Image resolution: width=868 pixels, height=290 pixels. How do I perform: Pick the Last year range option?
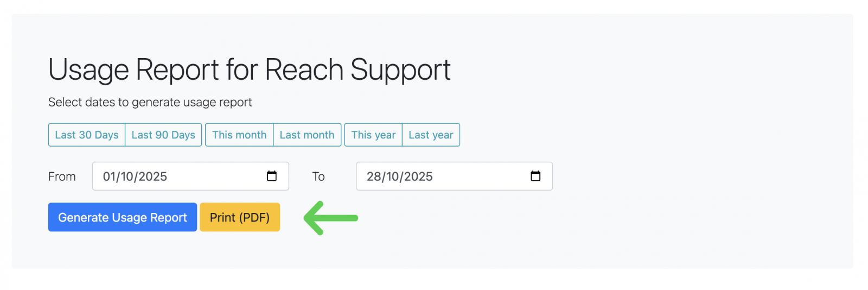(431, 135)
